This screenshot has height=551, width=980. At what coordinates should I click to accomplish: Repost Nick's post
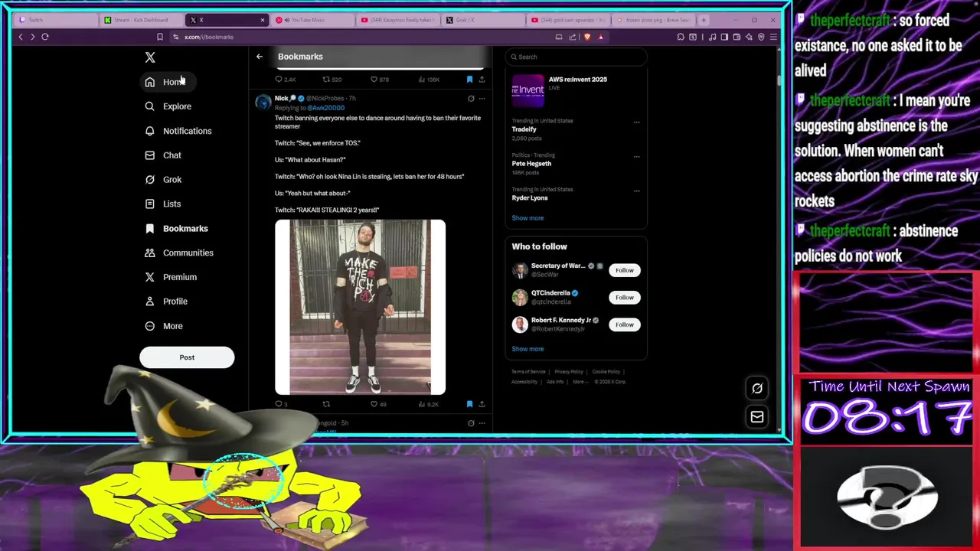tap(326, 404)
